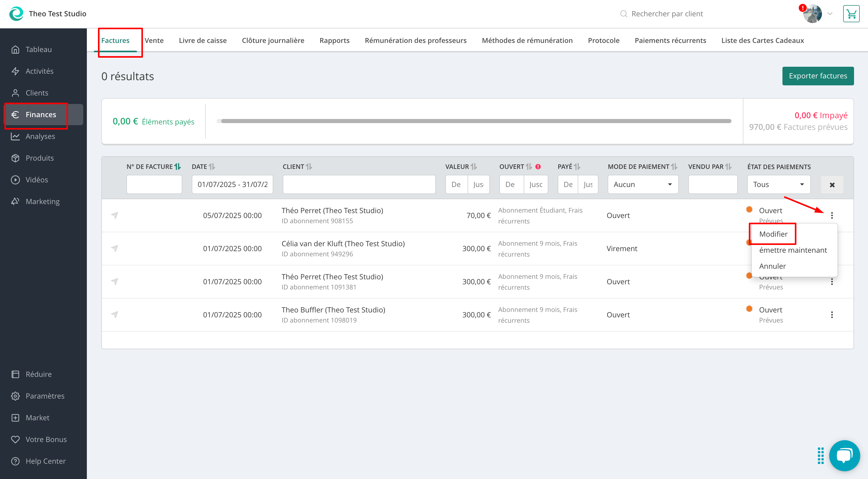This screenshot has width=868, height=479.
Task: Click the user profile avatar
Action: [812, 14]
